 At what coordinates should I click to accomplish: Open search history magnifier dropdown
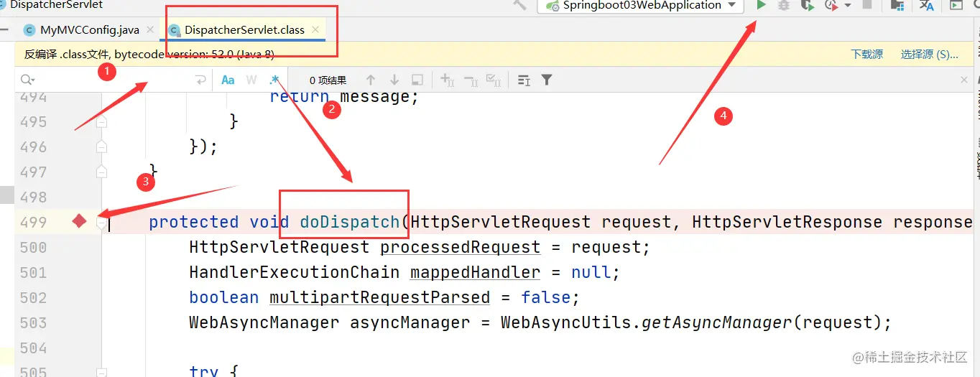[28, 80]
